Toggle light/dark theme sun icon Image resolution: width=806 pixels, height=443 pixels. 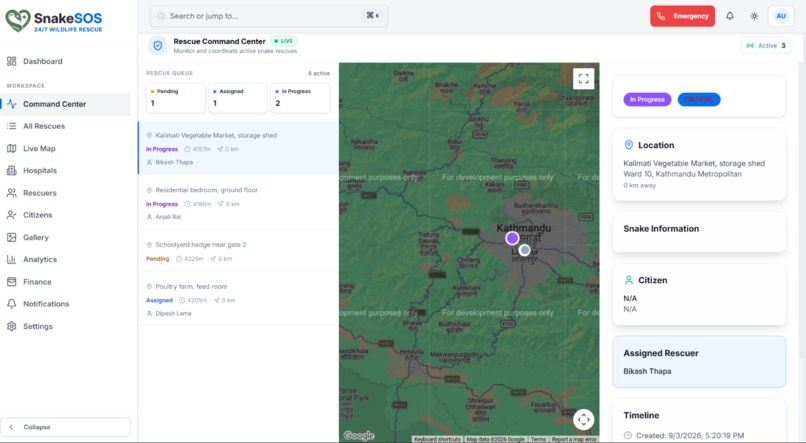coord(754,16)
